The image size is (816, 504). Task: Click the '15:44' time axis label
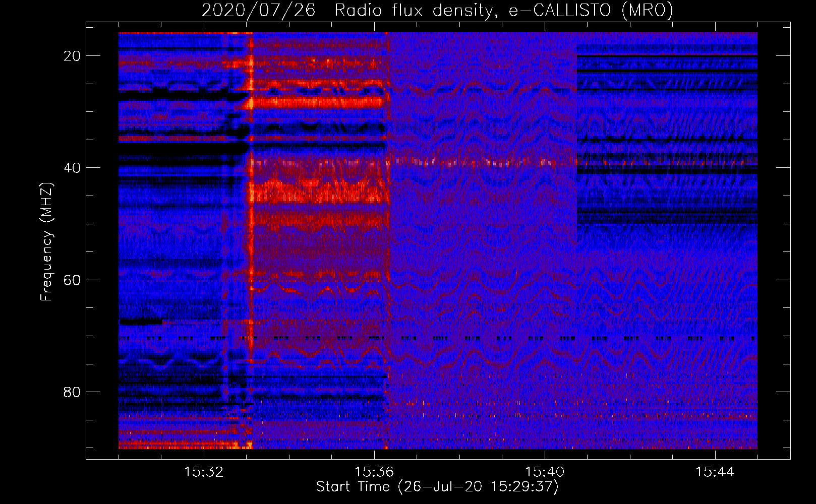(x=715, y=472)
